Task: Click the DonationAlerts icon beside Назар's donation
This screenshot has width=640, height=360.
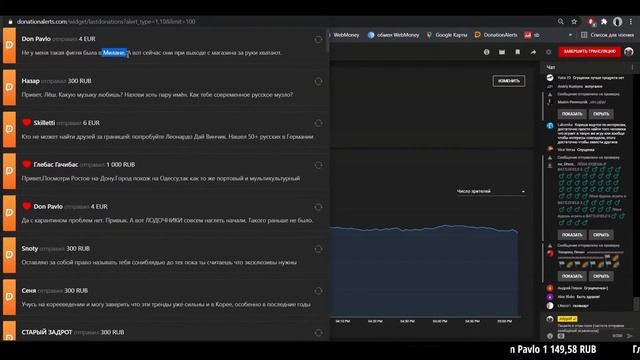Action: click(9, 88)
